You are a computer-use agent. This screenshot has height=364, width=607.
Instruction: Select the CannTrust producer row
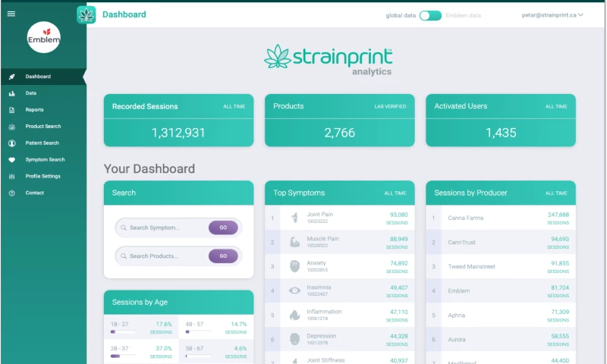[x=501, y=242]
